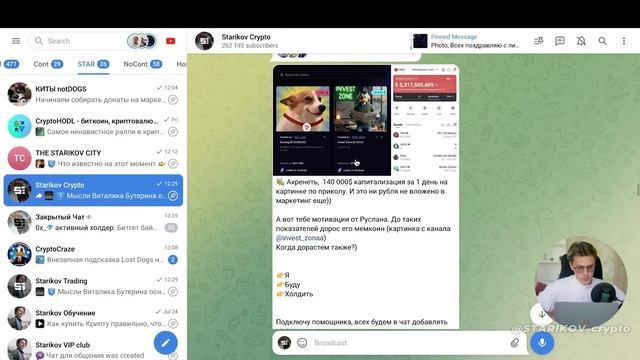
Task: Open the Закрытый Чат conversation
Action: (x=93, y=222)
